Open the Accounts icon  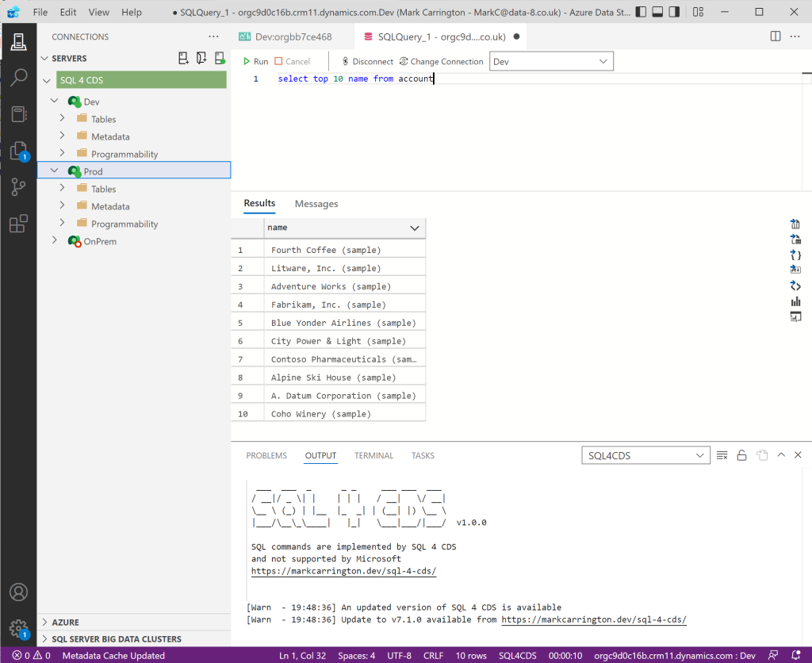(19, 592)
